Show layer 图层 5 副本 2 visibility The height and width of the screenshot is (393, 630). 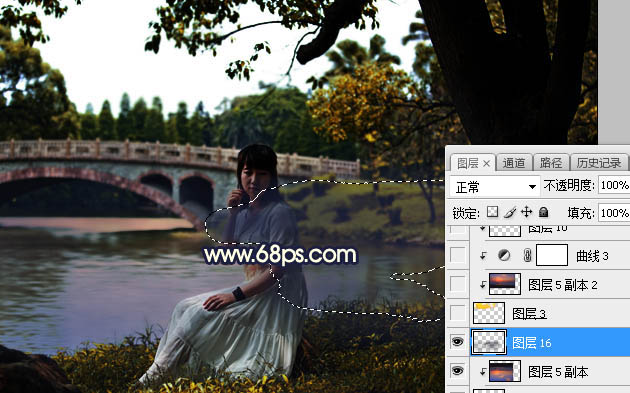coord(457,284)
